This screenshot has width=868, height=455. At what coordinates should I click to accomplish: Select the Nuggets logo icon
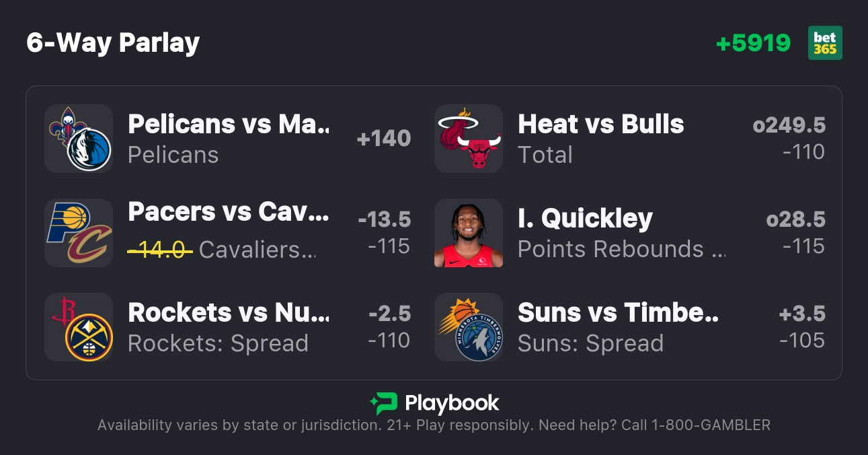(x=89, y=340)
